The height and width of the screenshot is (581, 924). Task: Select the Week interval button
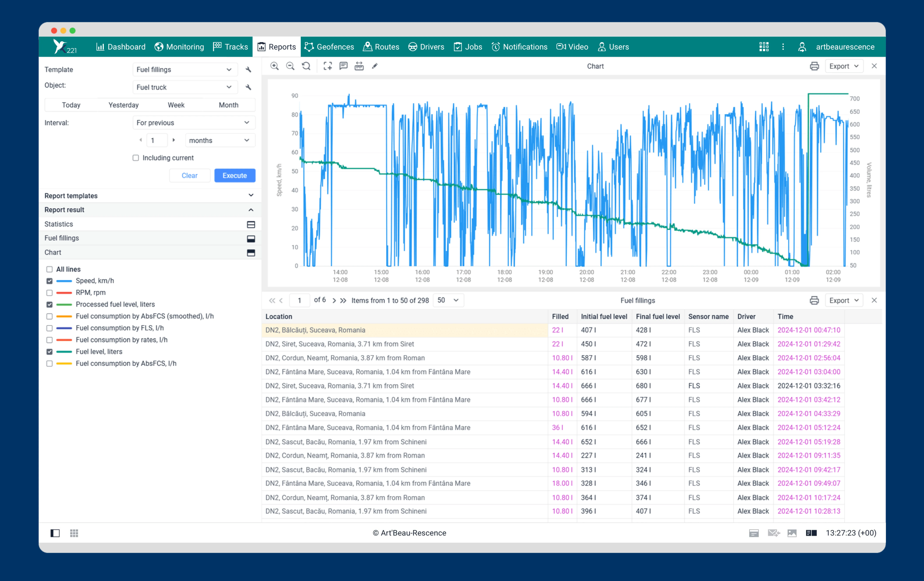pyautogui.click(x=176, y=105)
